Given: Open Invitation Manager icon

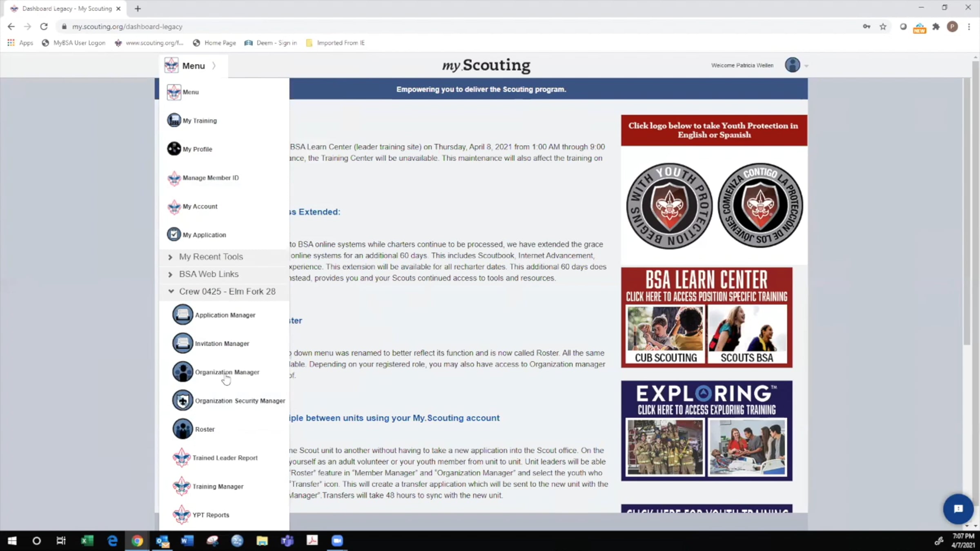Looking at the screenshot, I should point(183,343).
